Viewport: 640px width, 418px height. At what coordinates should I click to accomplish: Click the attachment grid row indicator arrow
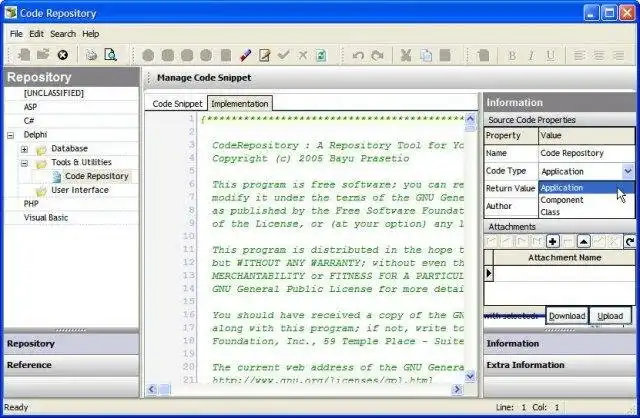(x=489, y=273)
